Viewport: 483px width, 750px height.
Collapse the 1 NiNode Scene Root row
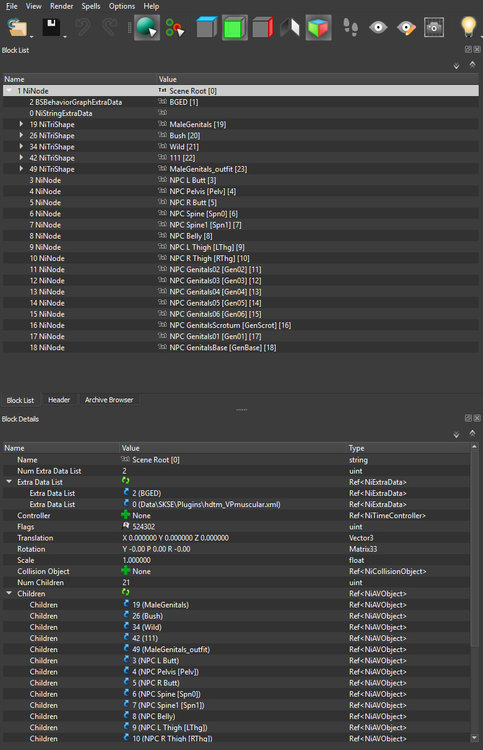click(x=9, y=91)
